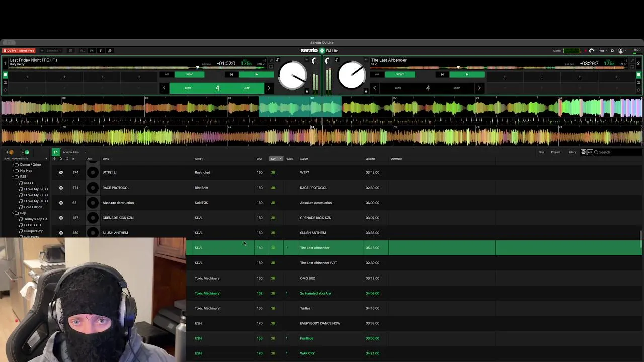Viewport: 644px width, 362px height.
Task: Open the Files panel tab
Action: pyautogui.click(x=541, y=152)
